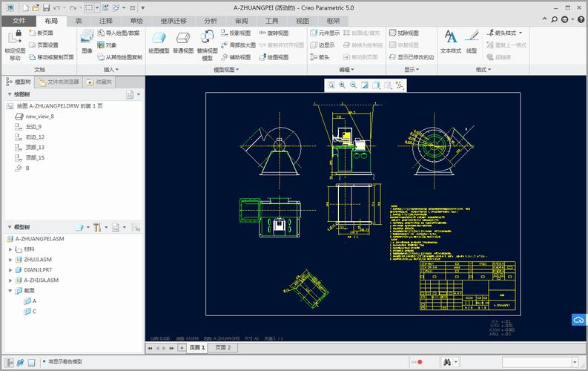Screen dimensions: 588x371
Task: Collapse the 绘图树 (Drawing Tree) section
Action: (10, 94)
